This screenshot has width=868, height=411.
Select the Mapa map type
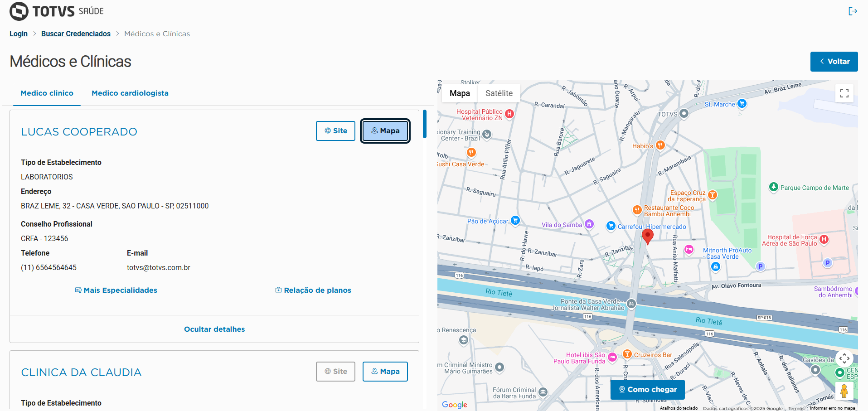click(460, 93)
